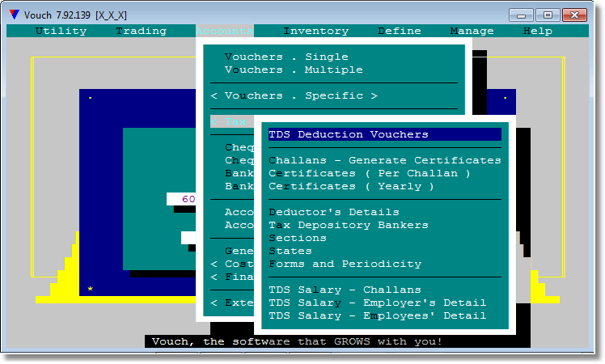Open TDS Salary – Employer's Detail

pyautogui.click(x=378, y=303)
